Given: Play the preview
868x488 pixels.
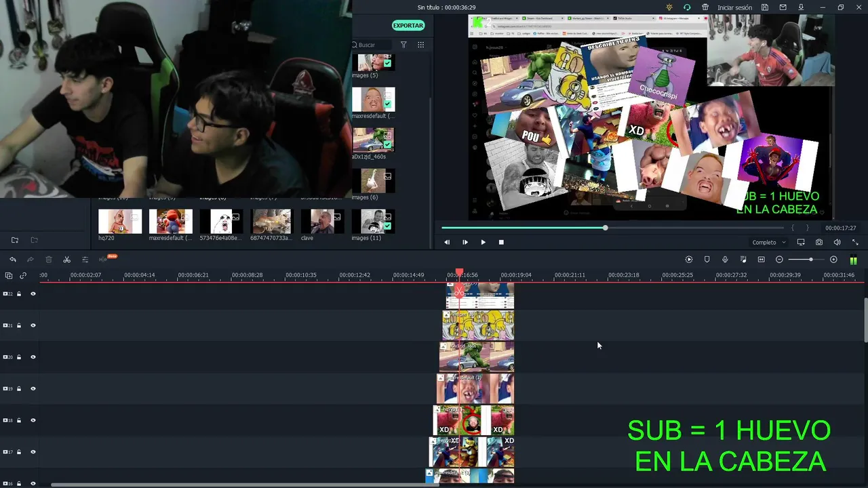Looking at the screenshot, I should [483, 242].
